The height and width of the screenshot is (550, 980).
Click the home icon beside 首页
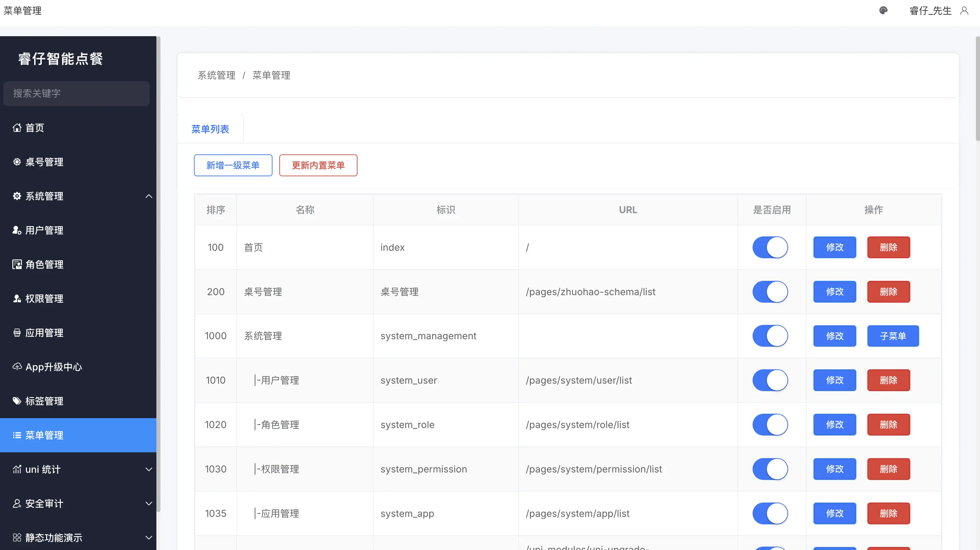click(17, 127)
